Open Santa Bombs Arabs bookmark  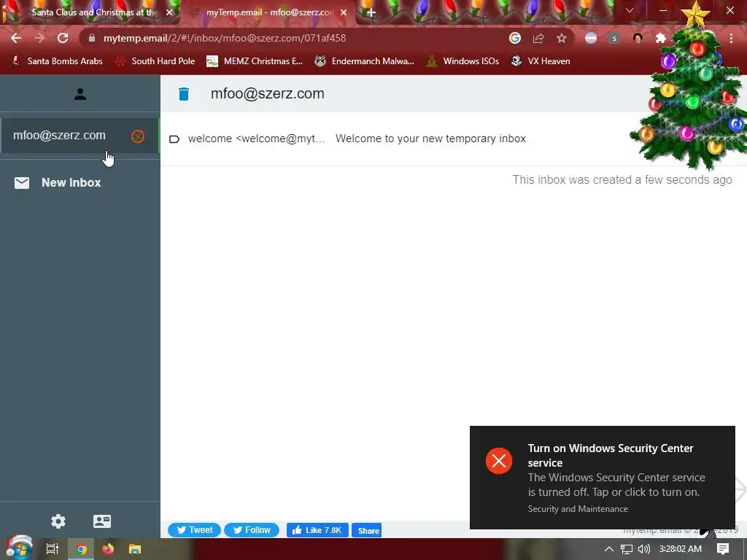57,61
